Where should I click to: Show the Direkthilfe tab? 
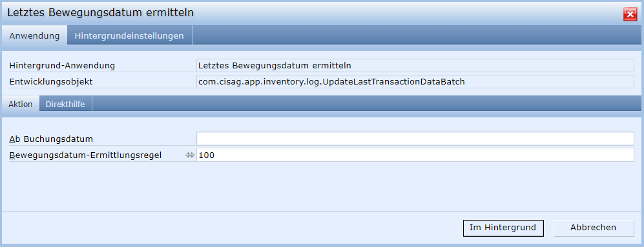(65, 104)
